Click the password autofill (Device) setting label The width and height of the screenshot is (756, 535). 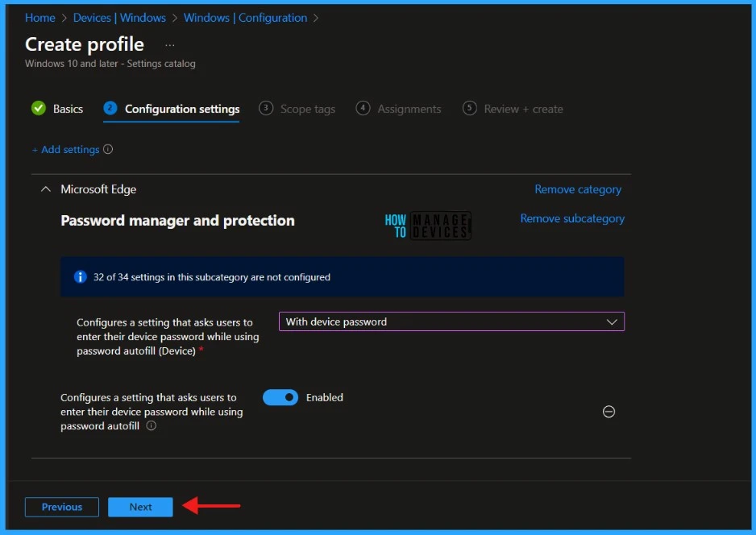(168, 337)
